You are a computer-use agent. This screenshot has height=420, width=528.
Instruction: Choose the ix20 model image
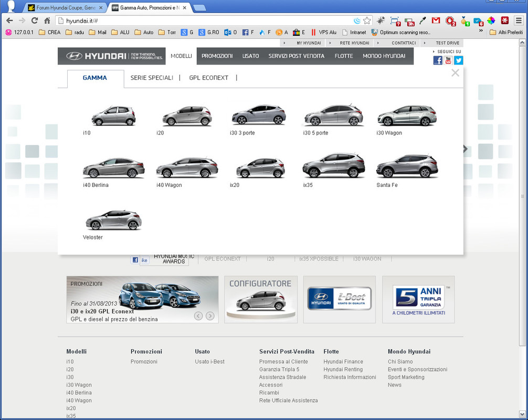click(261, 167)
